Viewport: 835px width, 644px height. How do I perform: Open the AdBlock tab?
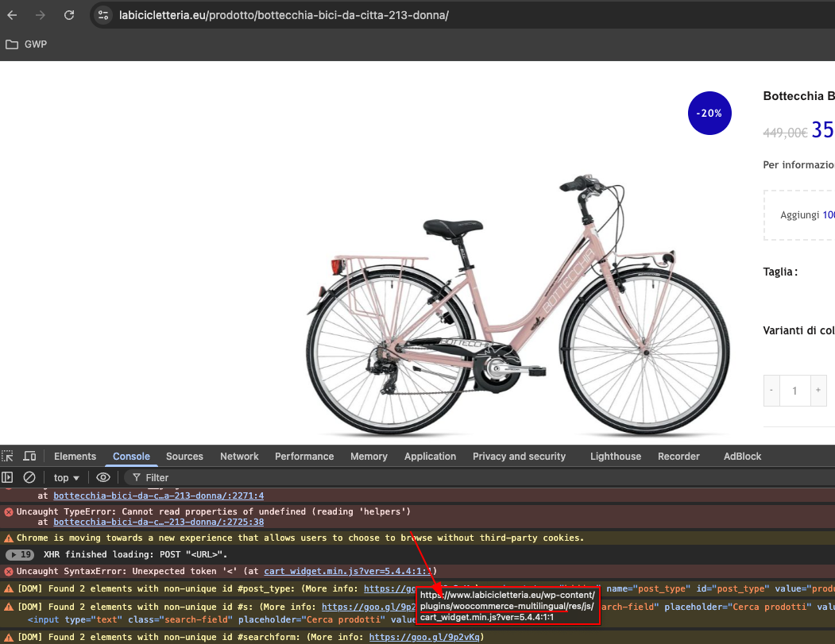[x=742, y=456]
